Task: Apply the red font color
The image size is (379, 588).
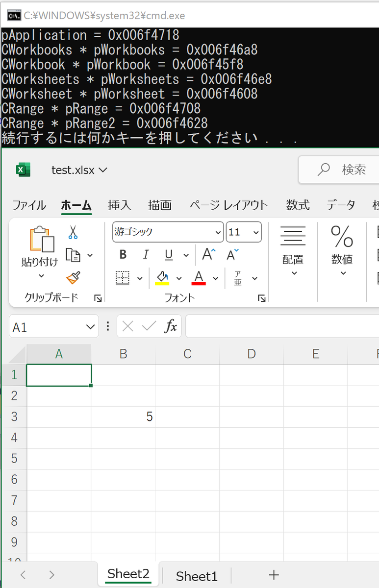Action: [199, 278]
